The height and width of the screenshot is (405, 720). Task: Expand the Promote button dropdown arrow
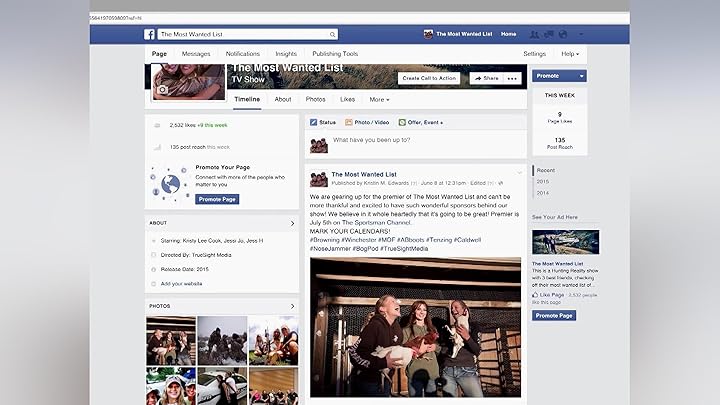(x=581, y=76)
